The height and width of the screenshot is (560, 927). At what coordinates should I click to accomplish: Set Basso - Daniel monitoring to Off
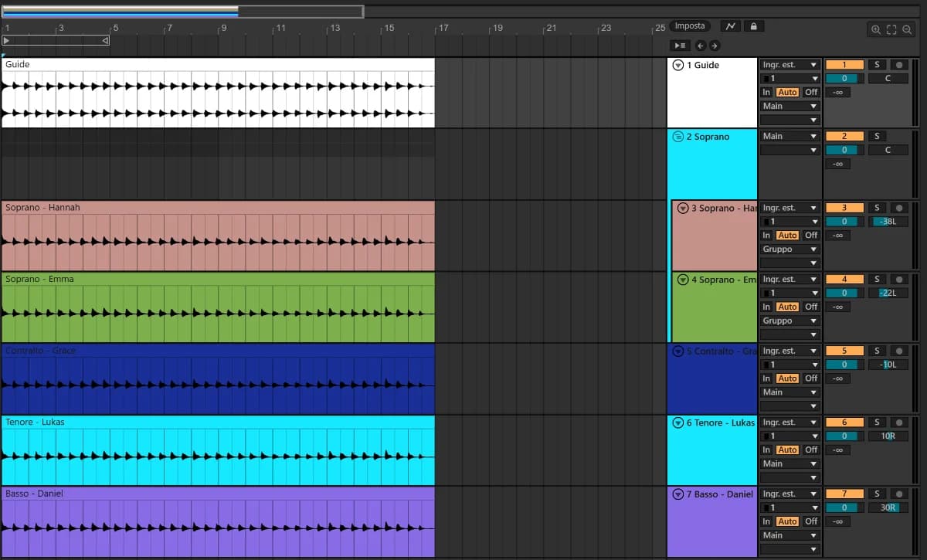(810, 521)
